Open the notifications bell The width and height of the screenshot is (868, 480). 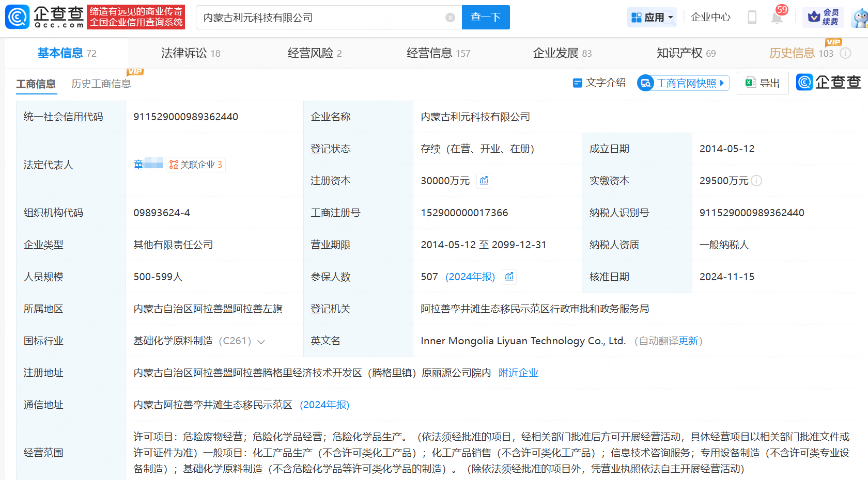point(777,18)
